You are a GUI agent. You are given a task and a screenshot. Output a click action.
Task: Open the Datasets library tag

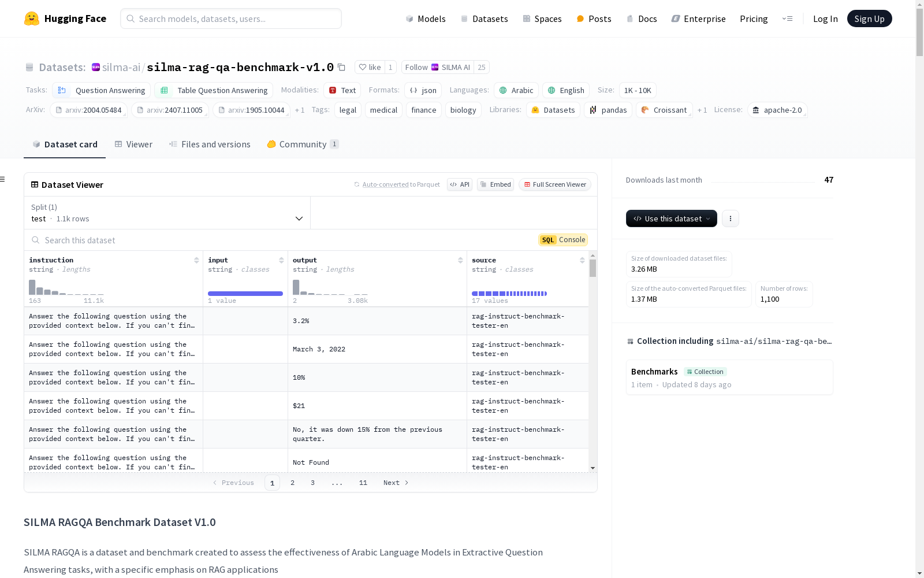pyautogui.click(x=553, y=110)
